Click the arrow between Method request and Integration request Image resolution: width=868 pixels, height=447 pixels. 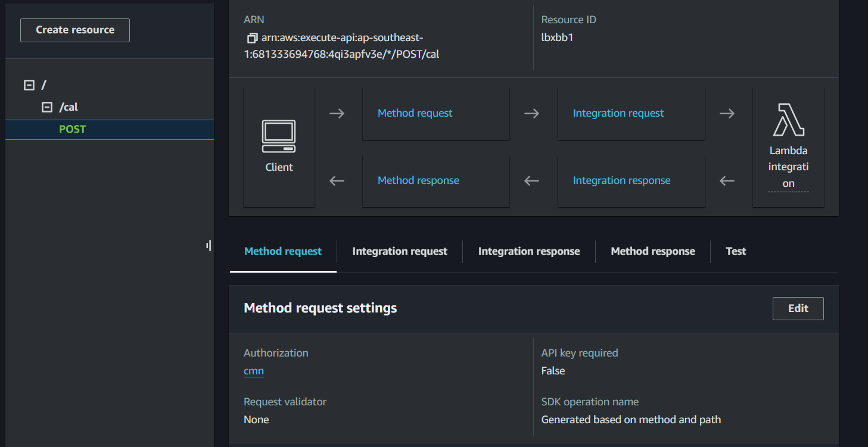[531, 112]
